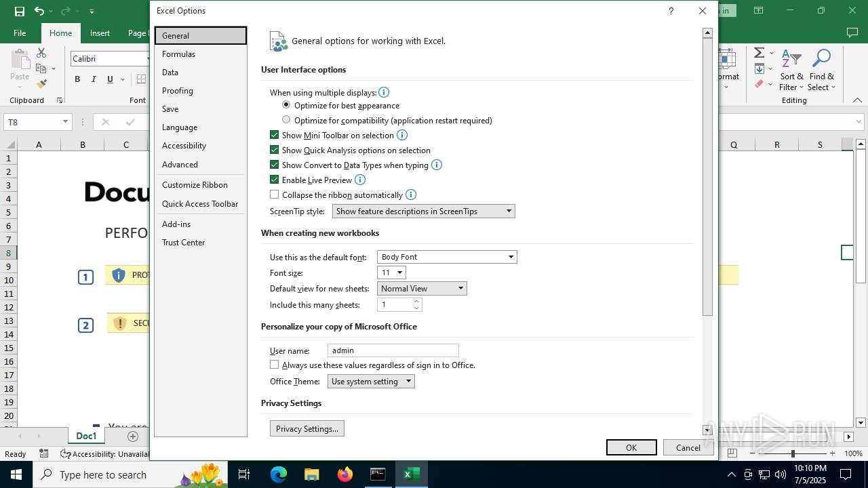Image resolution: width=868 pixels, height=488 pixels.
Task: Click the Format Painter brush icon
Action: pos(41,84)
